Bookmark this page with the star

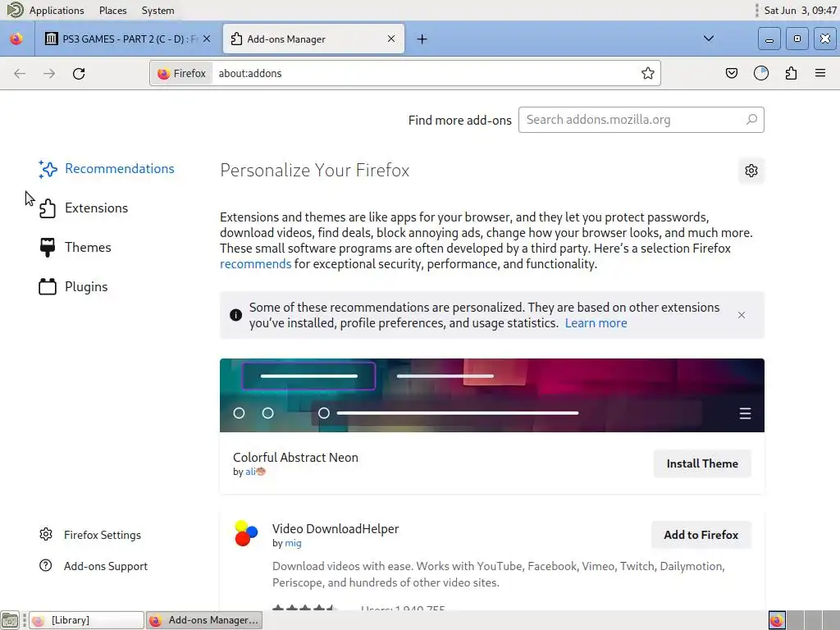(x=648, y=73)
